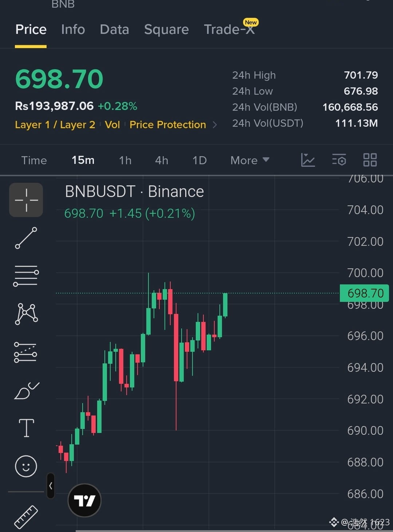Tap the 692.00 price axis label
This screenshot has height=532, width=393.
[x=365, y=399]
